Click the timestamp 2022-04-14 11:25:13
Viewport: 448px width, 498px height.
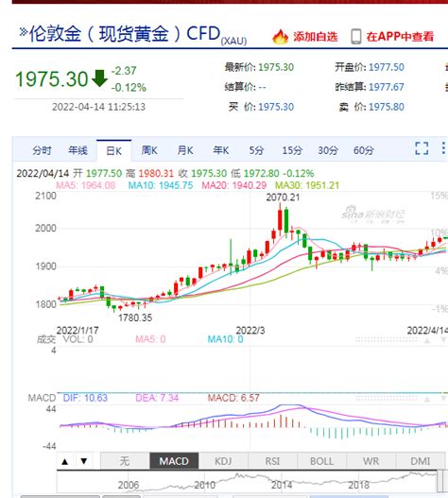tap(99, 107)
